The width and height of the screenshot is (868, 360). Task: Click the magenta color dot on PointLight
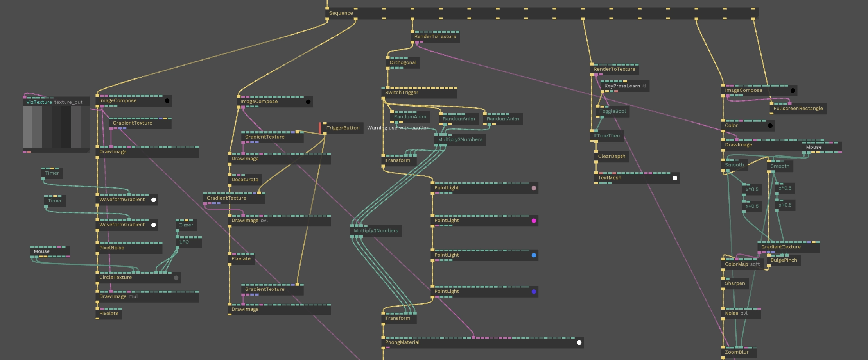(x=534, y=221)
